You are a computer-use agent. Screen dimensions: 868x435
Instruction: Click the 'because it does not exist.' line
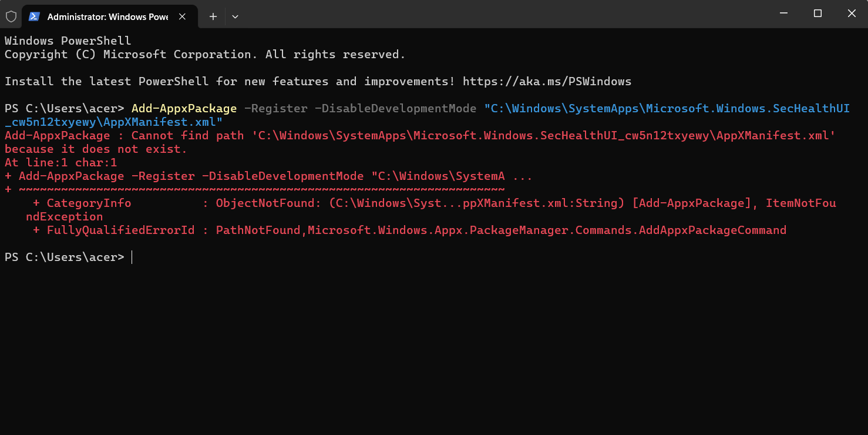tap(96, 149)
